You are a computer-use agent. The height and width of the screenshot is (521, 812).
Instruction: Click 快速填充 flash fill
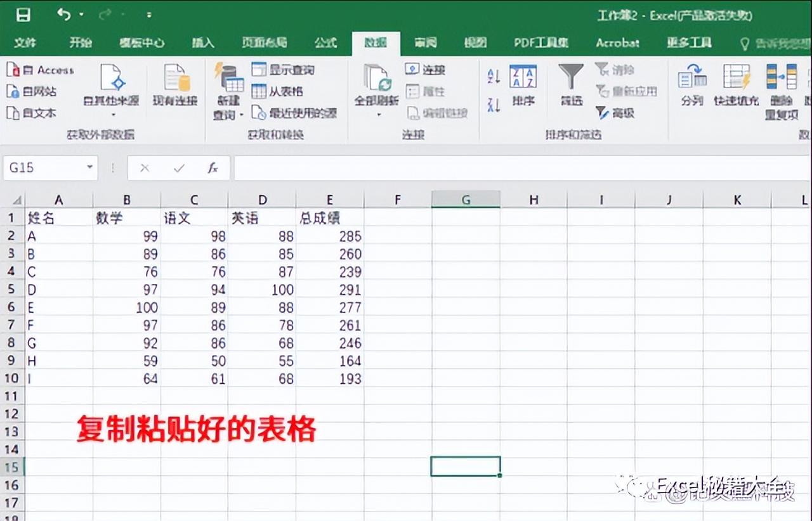[737, 85]
